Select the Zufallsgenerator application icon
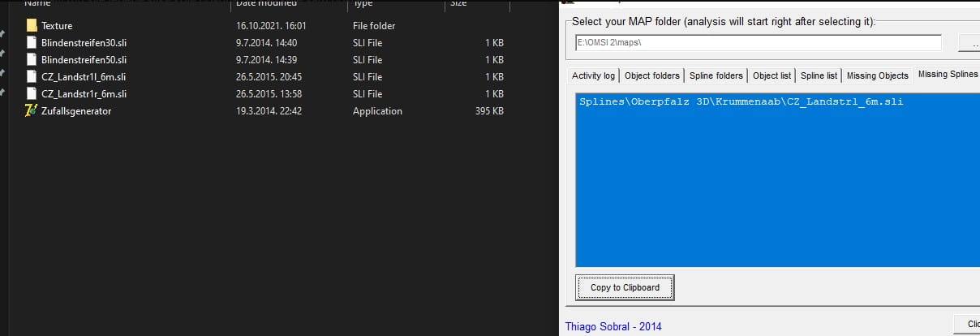Screen dimensions: 980x336 [x=32, y=111]
